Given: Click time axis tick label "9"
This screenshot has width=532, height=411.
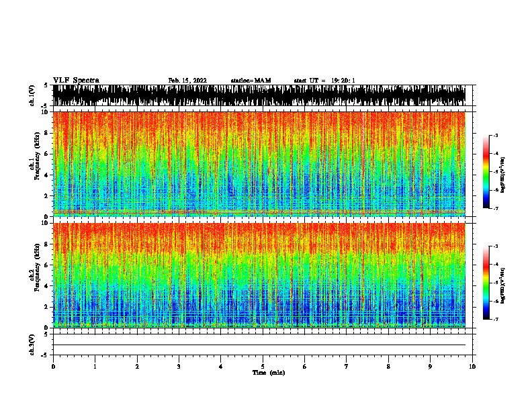Looking at the screenshot, I should [x=430, y=367].
